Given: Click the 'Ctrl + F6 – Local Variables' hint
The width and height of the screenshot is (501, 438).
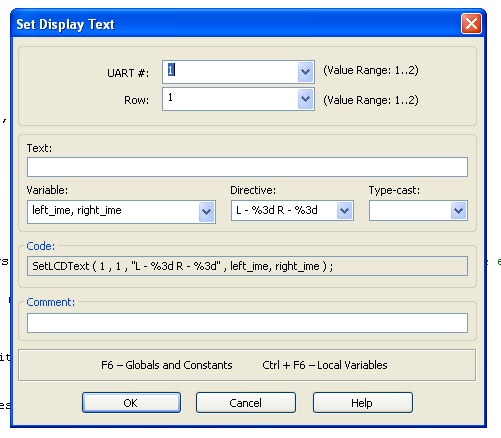Looking at the screenshot, I should (x=325, y=365).
